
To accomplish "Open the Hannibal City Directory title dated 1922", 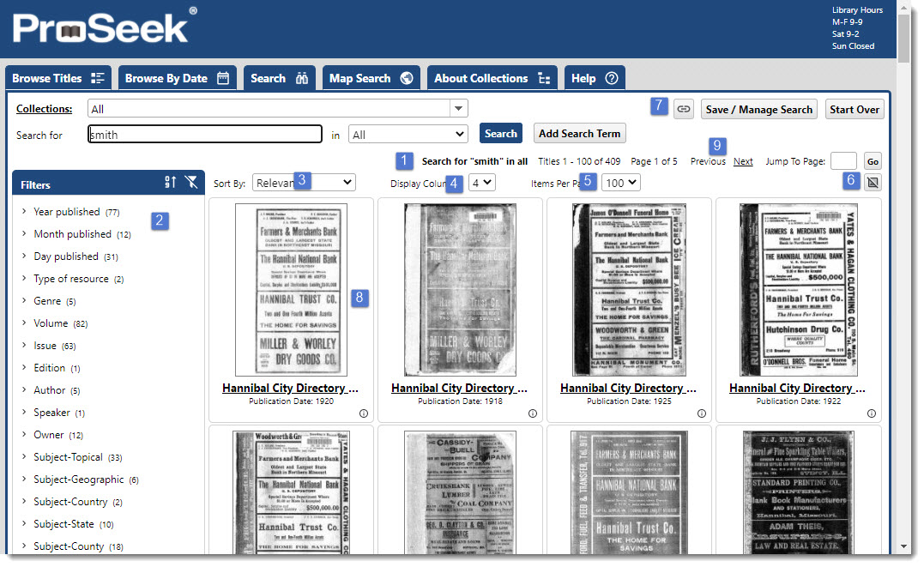I will [x=798, y=389].
